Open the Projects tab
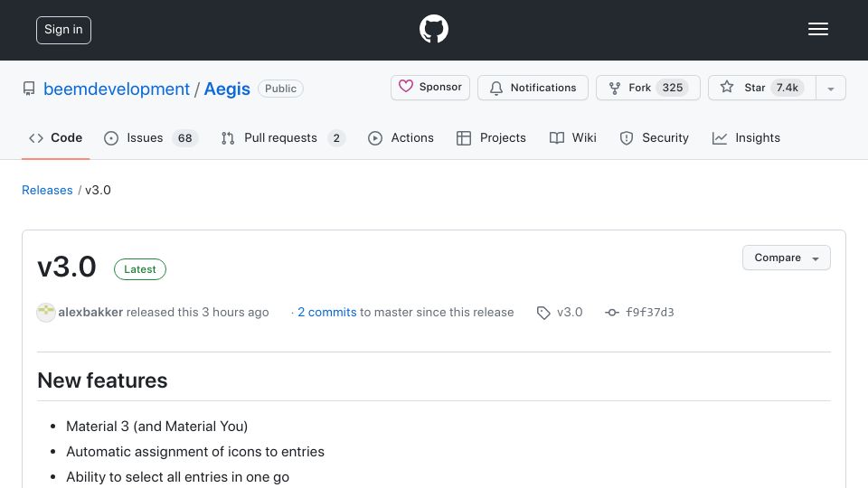 (x=491, y=137)
